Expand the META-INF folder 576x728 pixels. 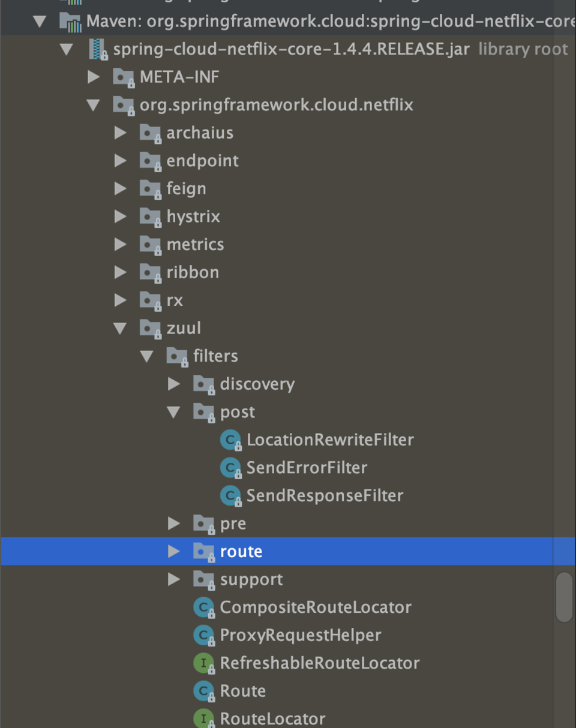[x=94, y=77]
